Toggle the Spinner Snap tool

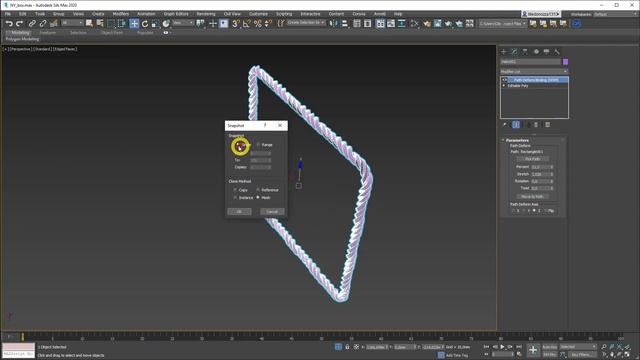[268, 24]
